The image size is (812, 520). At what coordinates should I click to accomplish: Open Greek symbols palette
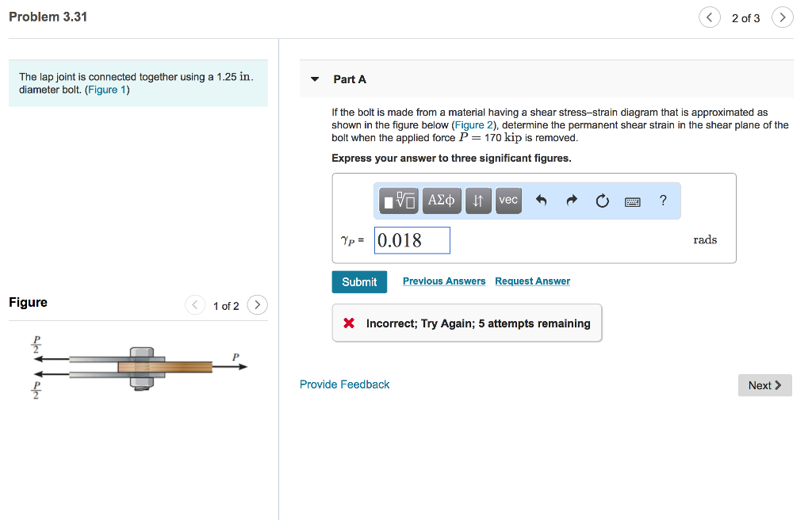[x=442, y=201]
